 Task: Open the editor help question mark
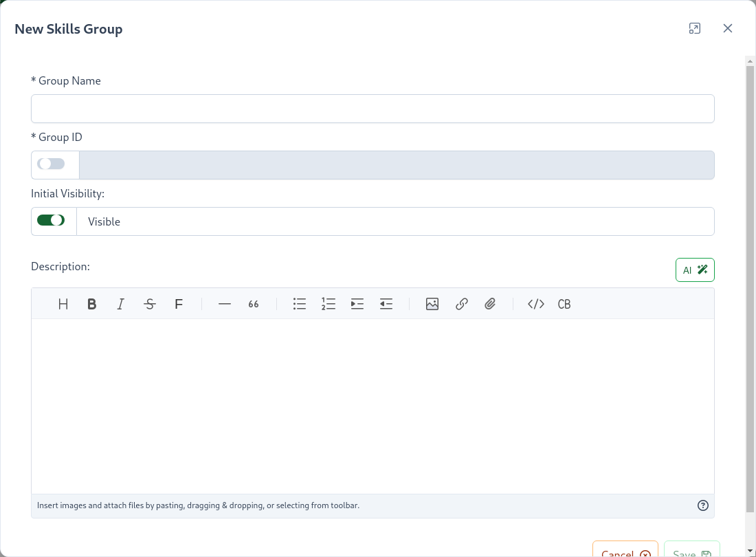(702, 505)
